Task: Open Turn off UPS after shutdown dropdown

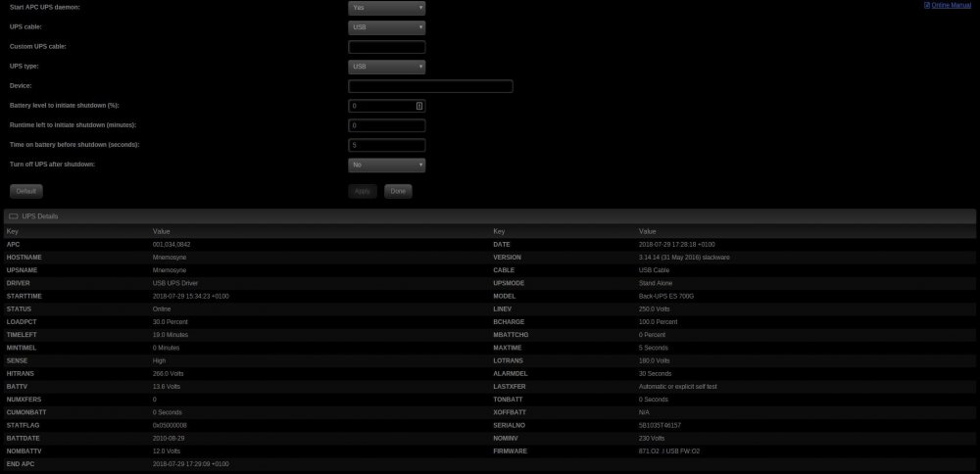Action: (x=387, y=165)
